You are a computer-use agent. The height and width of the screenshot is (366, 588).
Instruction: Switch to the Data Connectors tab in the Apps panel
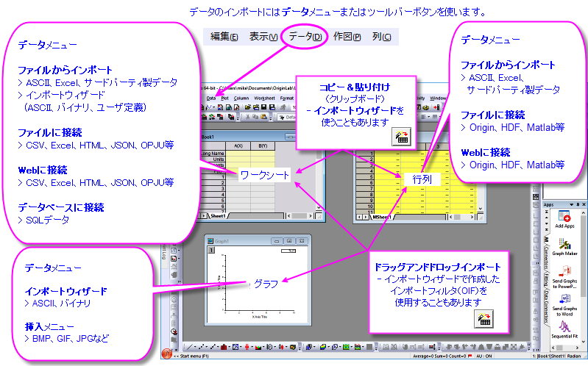point(546,306)
